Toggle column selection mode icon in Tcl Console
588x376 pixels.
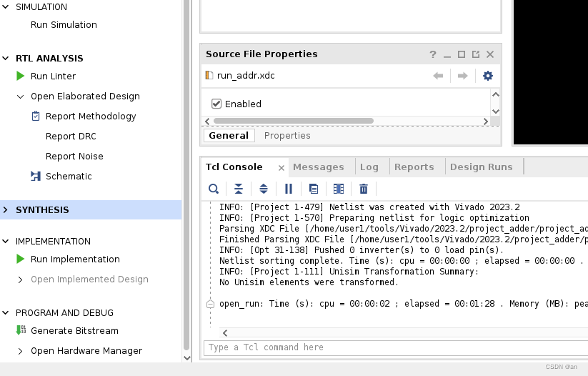coord(338,189)
